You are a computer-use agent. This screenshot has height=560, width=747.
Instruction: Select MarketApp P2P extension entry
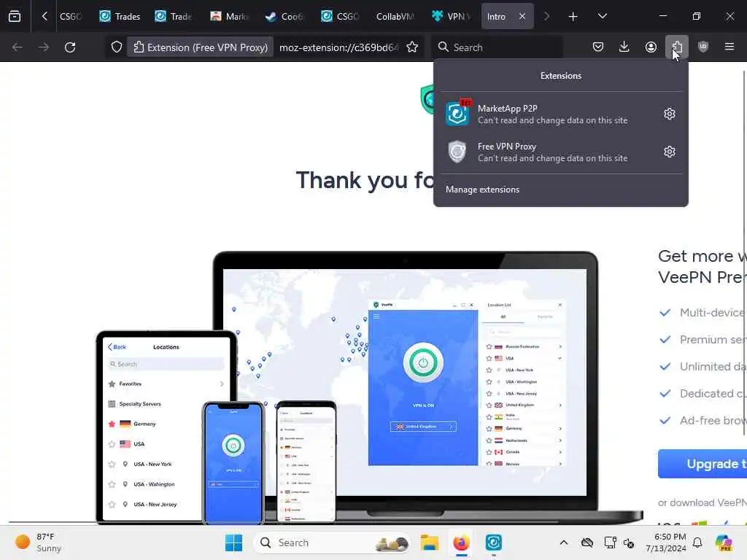coord(548,114)
